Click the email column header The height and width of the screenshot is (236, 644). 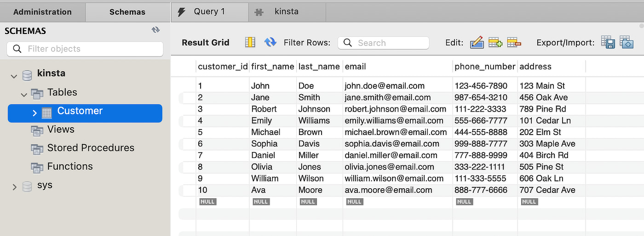(x=355, y=67)
